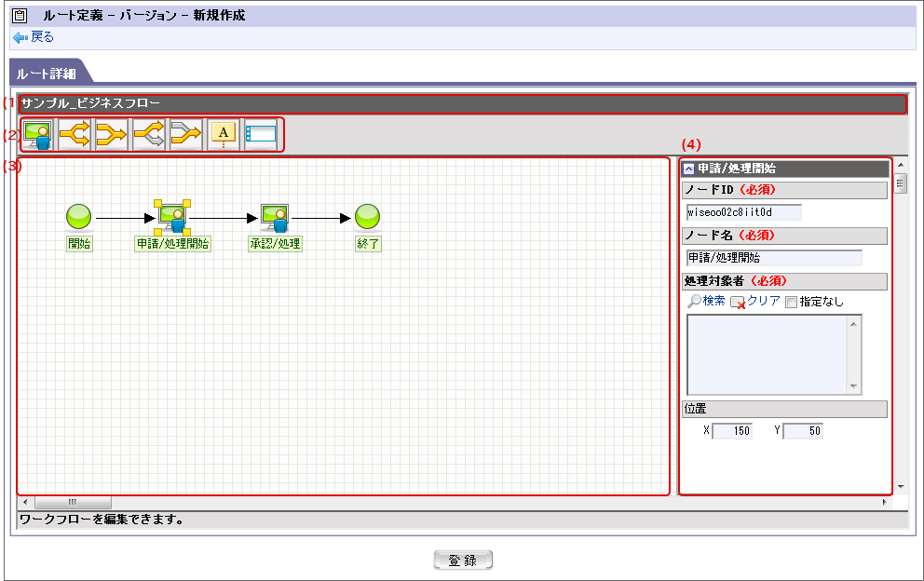
Task: Select the gray-orange conditional branch end icon
Action: (x=186, y=135)
